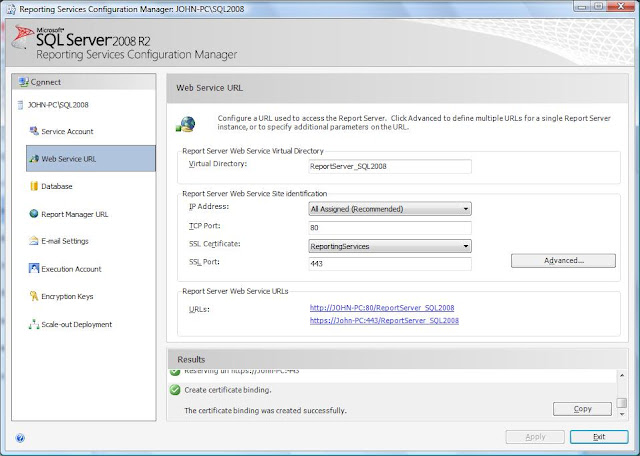This screenshot has height=456, width=640.
Task: Click the help question mark icon
Action: point(20,438)
